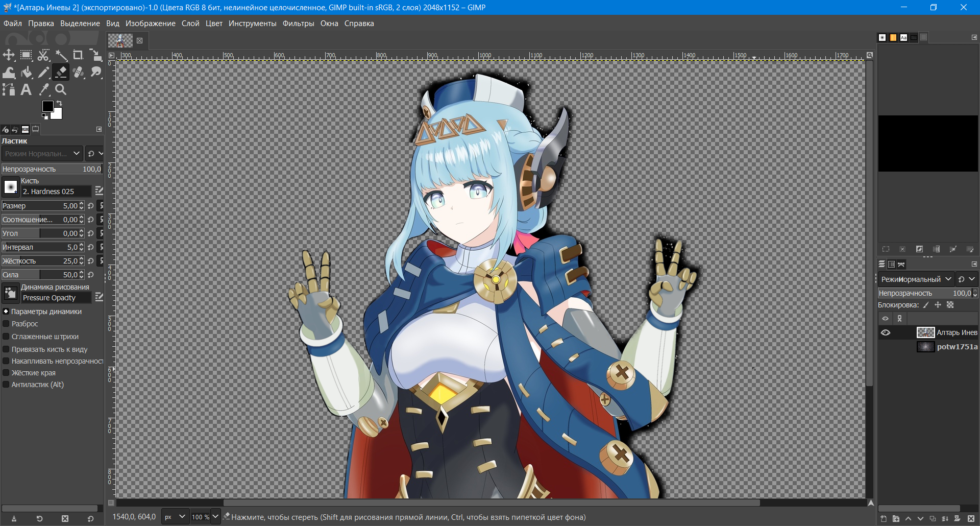980x526 pixels.
Task: Click the black foreground color swatch
Action: [47, 106]
